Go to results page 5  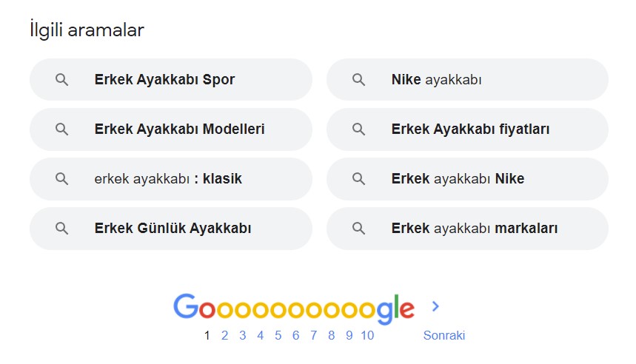(x=278, y=336)
